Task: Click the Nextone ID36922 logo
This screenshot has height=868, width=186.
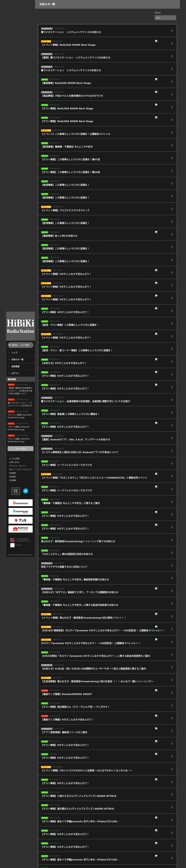Action: tap(12, 545)
